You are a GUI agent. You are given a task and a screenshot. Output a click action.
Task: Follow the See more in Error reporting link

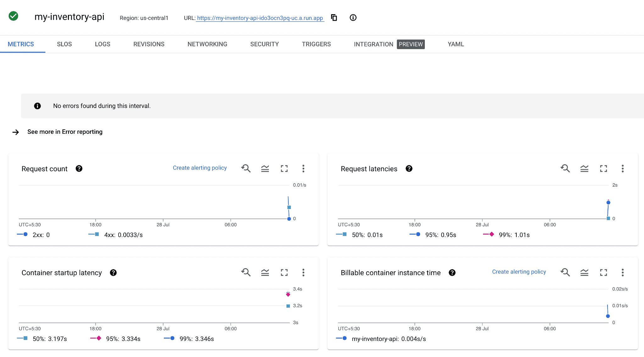[x=65, y=132]
